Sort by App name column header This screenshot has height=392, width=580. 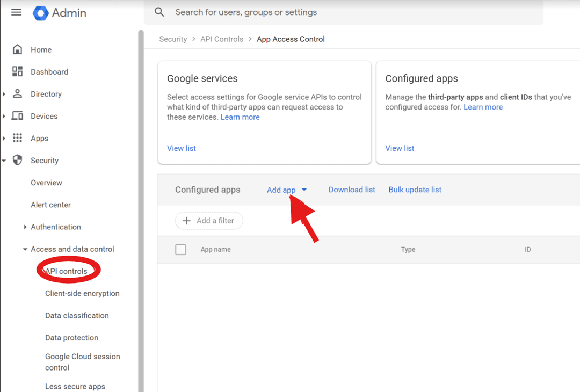pyautogui.click(x=216, y=250)
